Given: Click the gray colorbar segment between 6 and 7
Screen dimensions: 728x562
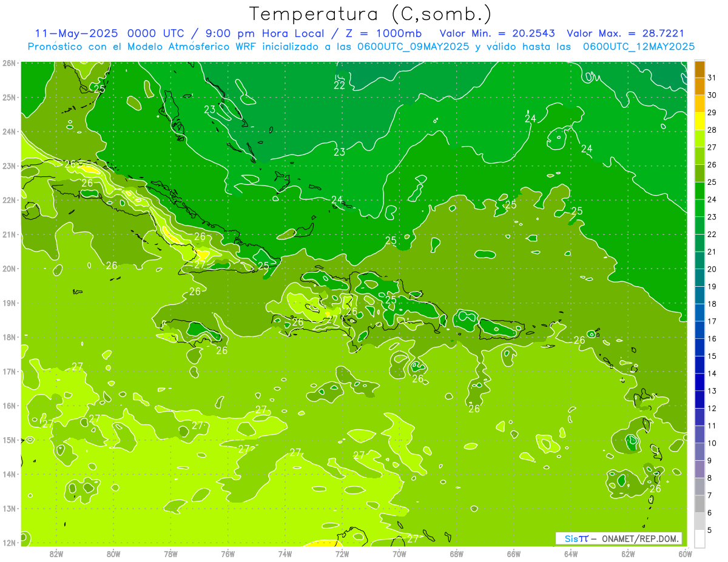Looking at the screenshot, I should pyautogui.click(x=700, y=503).
